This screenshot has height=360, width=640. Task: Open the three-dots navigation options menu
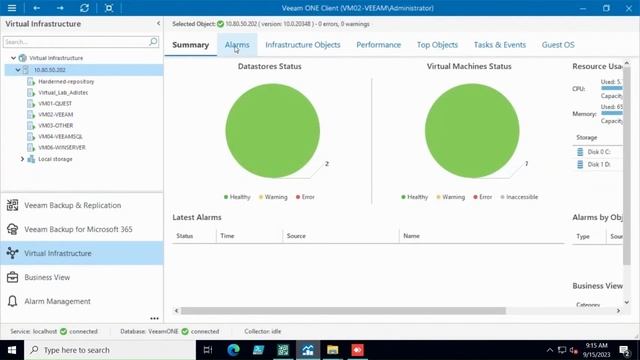154,318
